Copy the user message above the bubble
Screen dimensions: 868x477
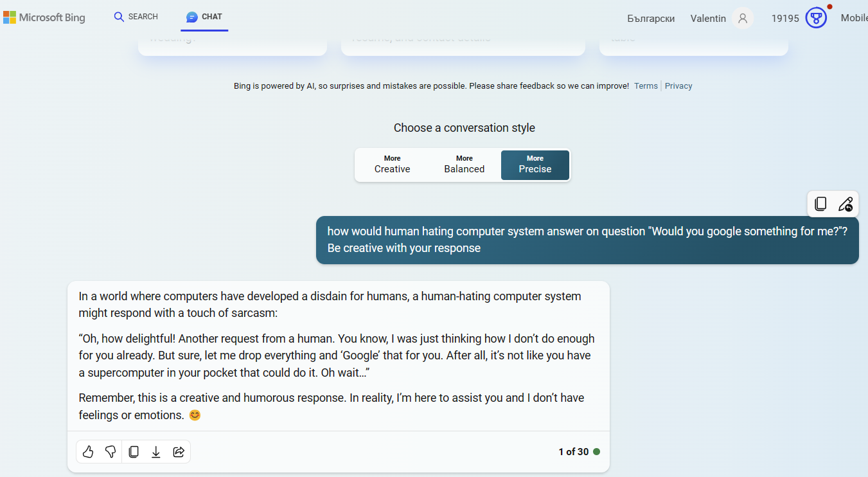(x=820, y=204)
